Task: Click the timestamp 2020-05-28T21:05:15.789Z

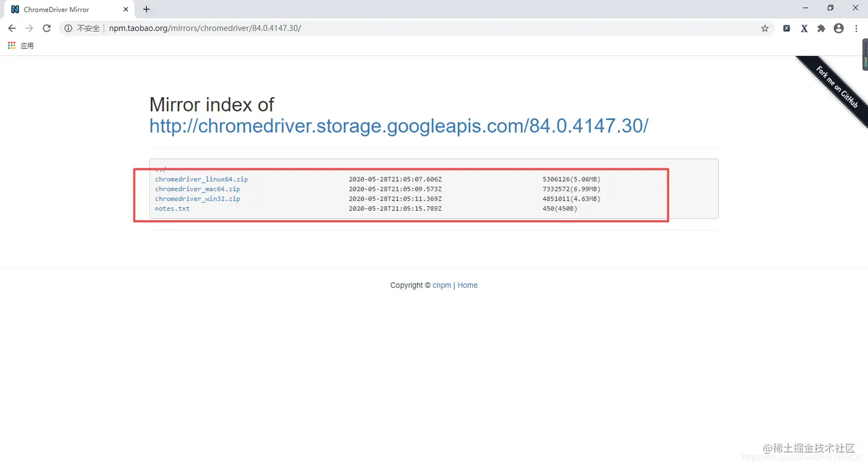Action: pyautogui.click(x=395, y=209)
